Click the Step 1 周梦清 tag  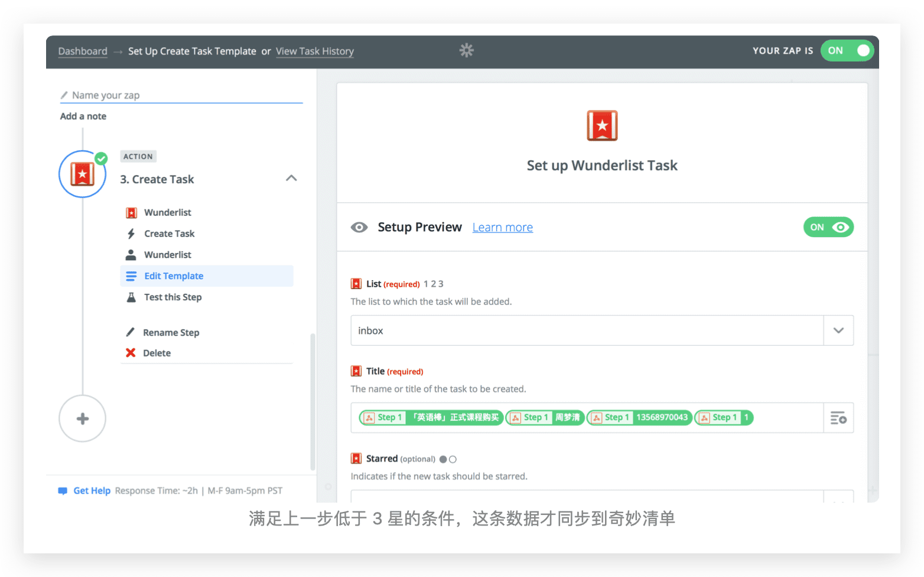point(545,418)
